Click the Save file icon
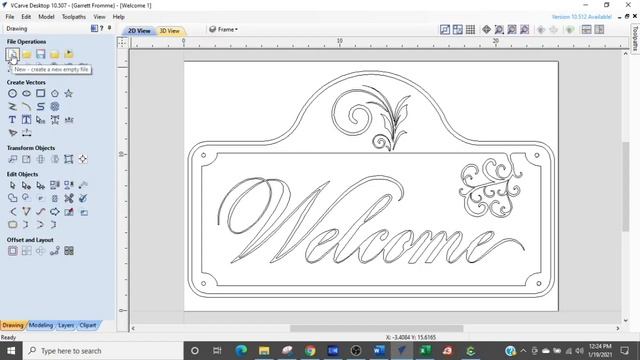This screenshot has height=360, width=640. tap(40, 54)
